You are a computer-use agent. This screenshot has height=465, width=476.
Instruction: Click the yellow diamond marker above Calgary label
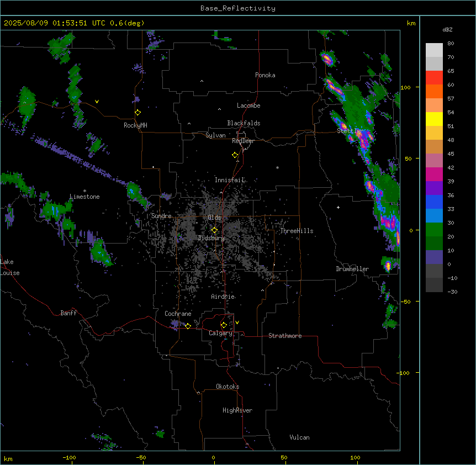[x=224, y=325]
